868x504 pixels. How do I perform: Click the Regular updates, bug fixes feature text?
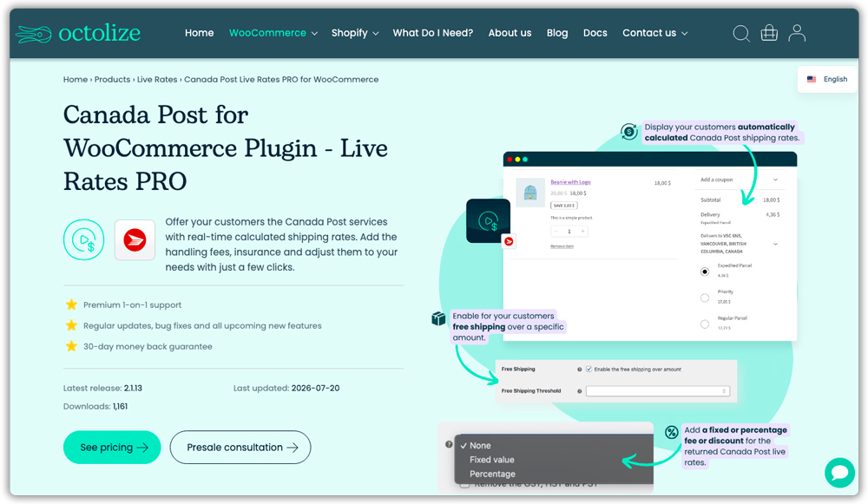202,326
